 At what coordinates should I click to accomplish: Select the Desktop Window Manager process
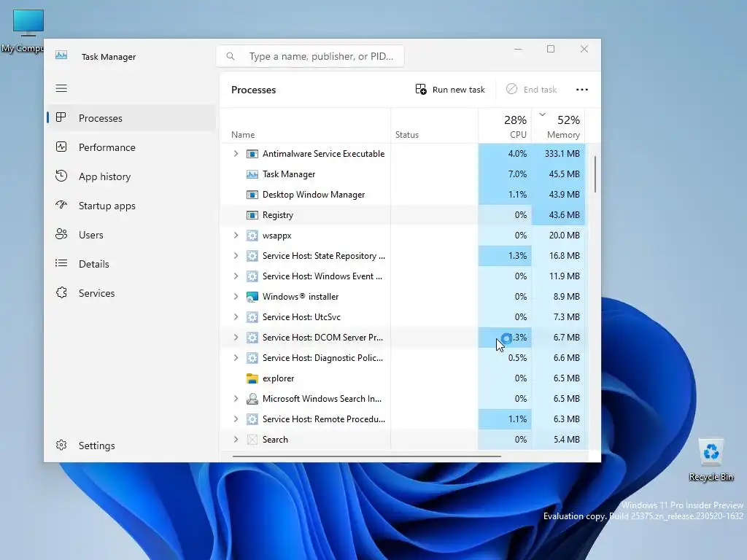point(314,195)
